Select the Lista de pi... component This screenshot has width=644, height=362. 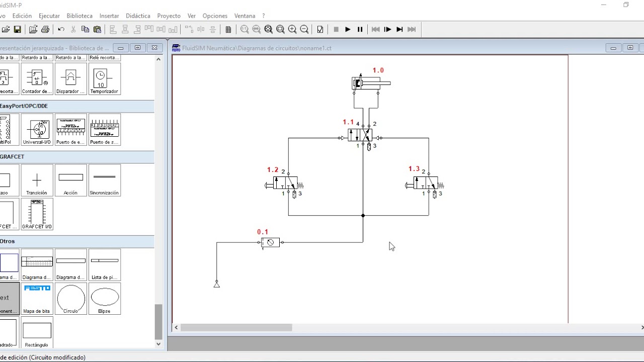[104, 265]
